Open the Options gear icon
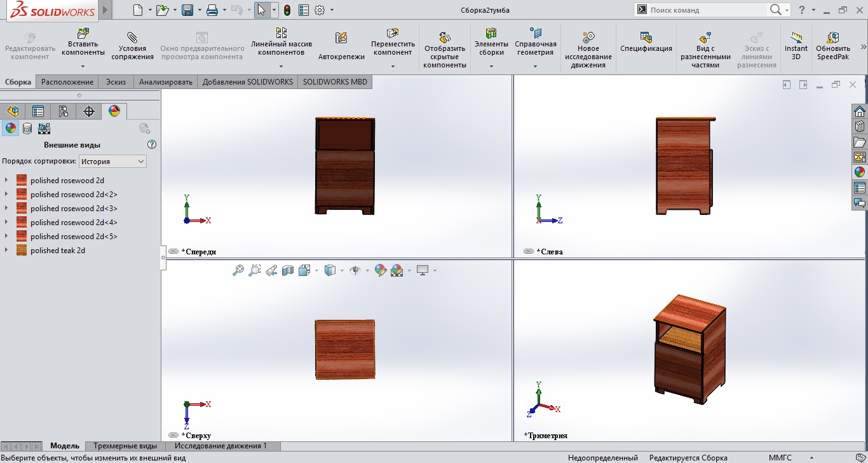 pos(320,10)
